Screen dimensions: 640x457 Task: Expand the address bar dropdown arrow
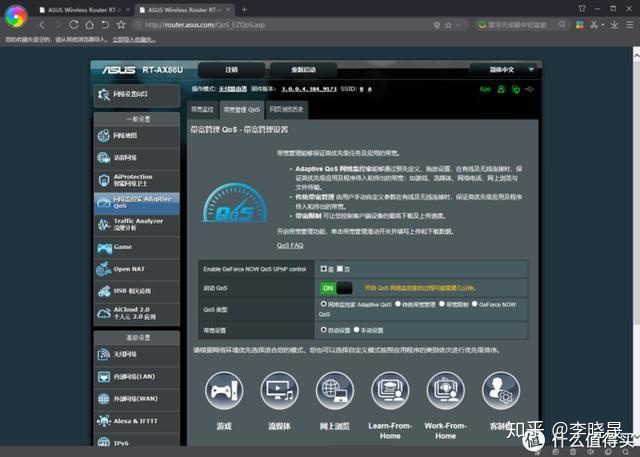tap(460, 25)
